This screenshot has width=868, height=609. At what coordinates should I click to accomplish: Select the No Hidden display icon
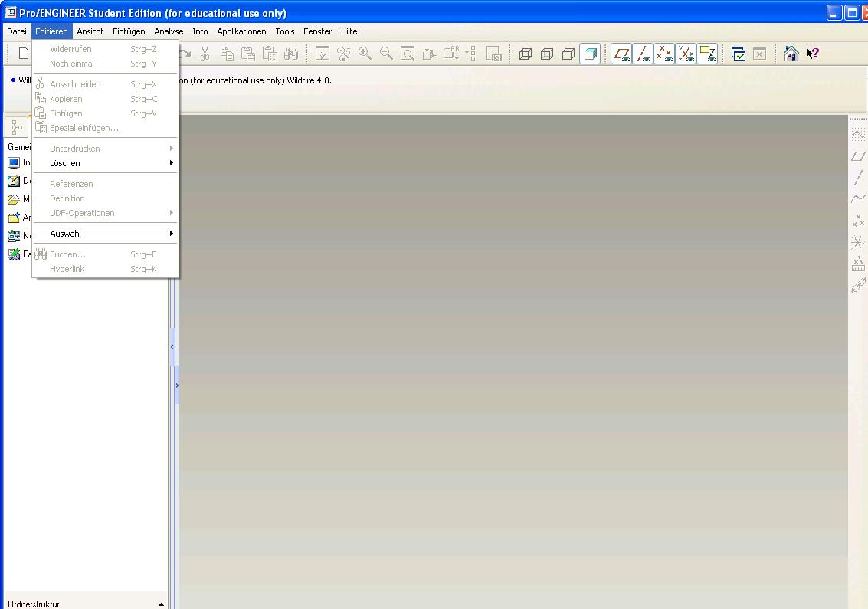point(568,54)
